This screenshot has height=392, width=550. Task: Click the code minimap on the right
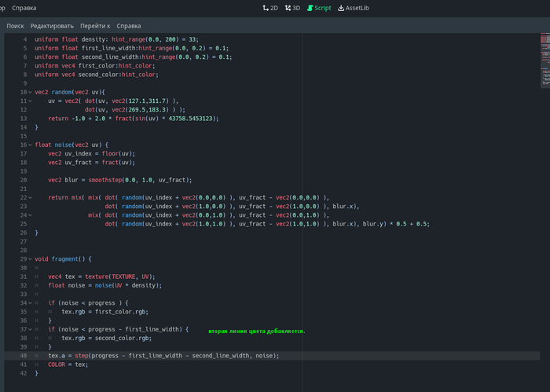(x=544, y=59)
